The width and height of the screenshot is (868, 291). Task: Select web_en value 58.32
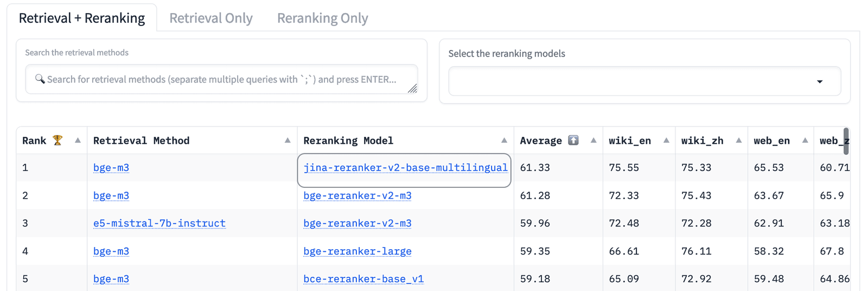point(769,251)
